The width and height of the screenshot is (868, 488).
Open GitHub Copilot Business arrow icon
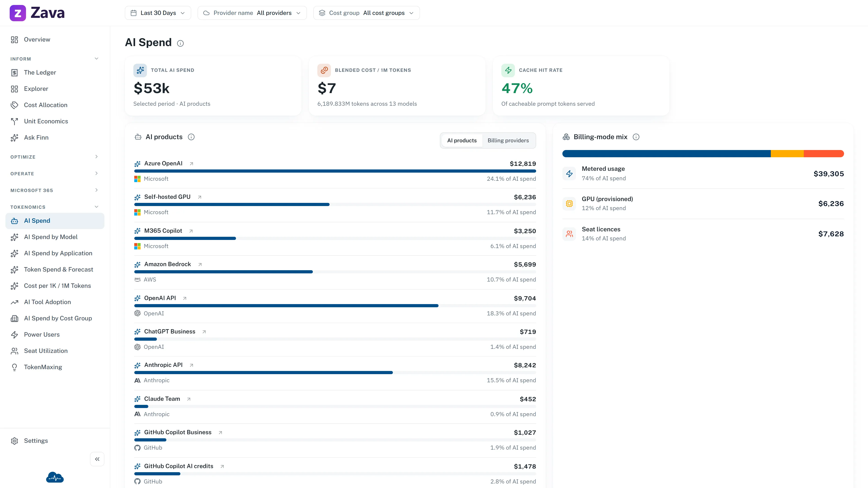220,432
